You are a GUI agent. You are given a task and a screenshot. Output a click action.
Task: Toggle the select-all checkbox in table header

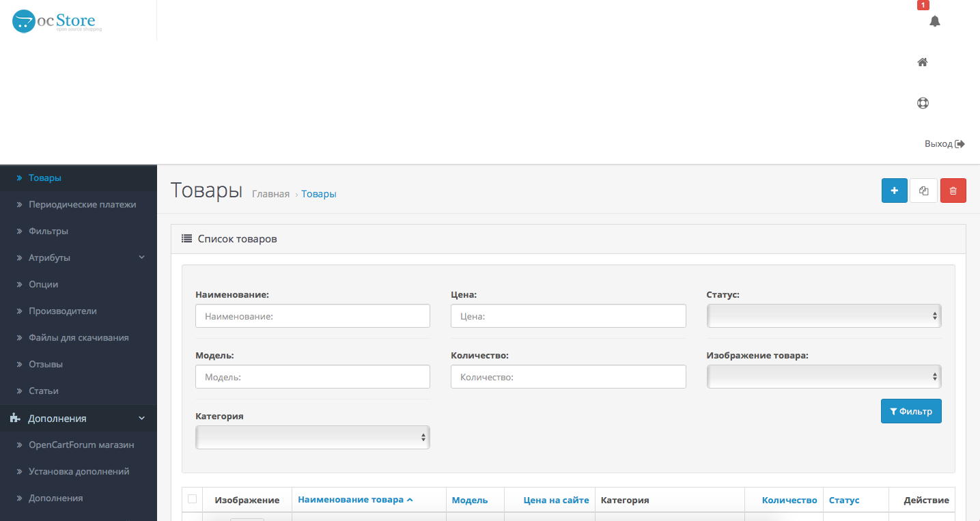click(192, 499)
